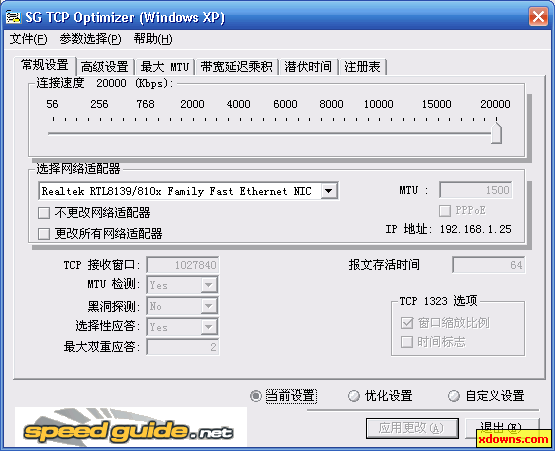Click the speedguide.net logo banner
Image resolution: width=555 pixels, height=451 pixels.
131,427
